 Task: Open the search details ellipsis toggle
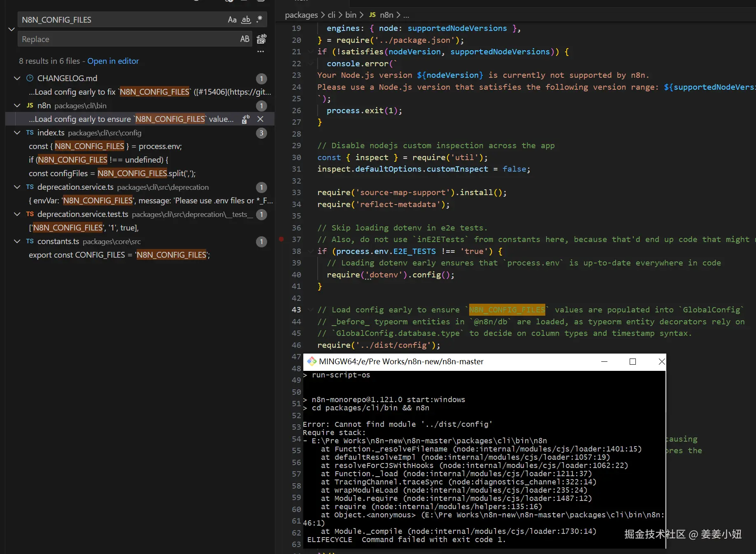[261, 52]
